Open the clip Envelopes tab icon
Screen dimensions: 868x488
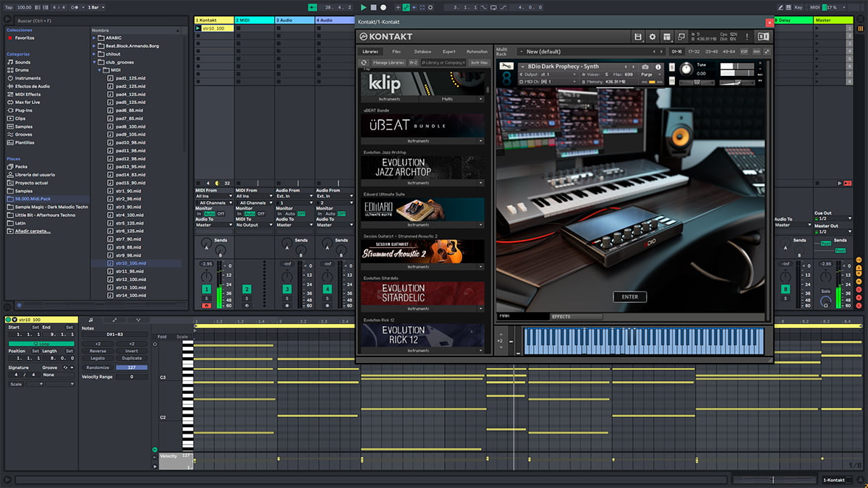pos(114,320)
